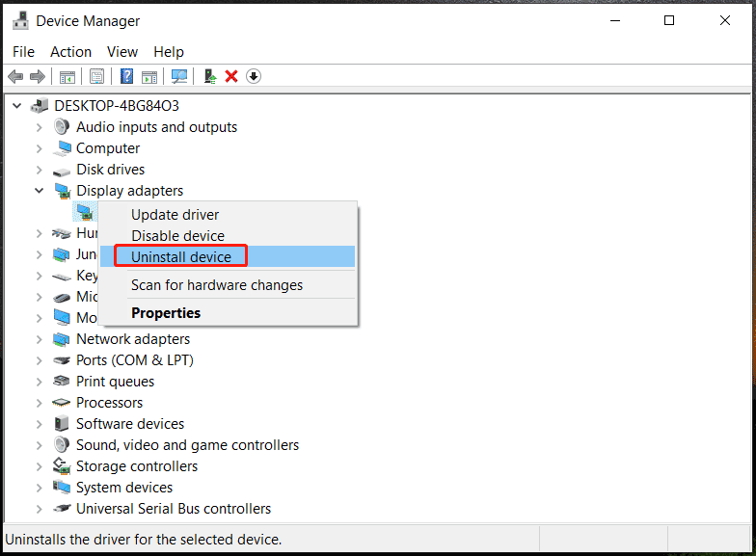Open the Help menu
This screenshot has width=756, height=556.
169,52
